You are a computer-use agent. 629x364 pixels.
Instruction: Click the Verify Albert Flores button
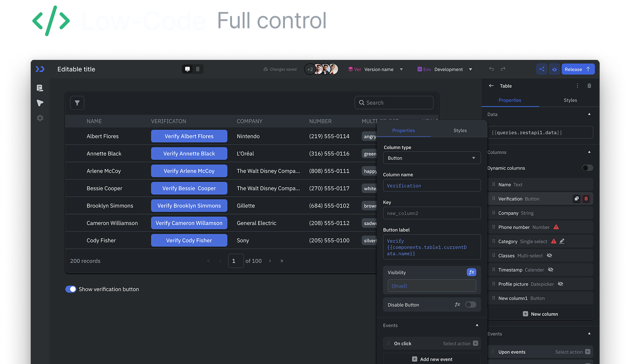coord(189,136)
